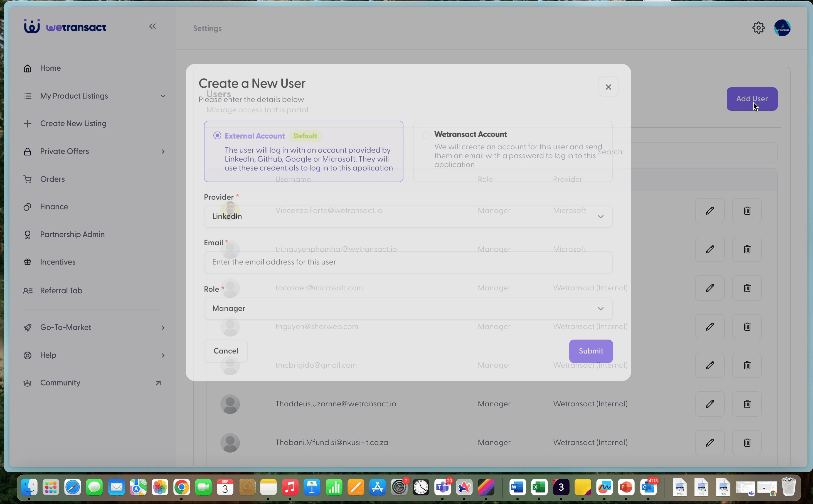Image resolution: width=813 pixels, height=504 pixels.
Task: Open Microsoft Teams in the Dock
Action: point(442,487)
